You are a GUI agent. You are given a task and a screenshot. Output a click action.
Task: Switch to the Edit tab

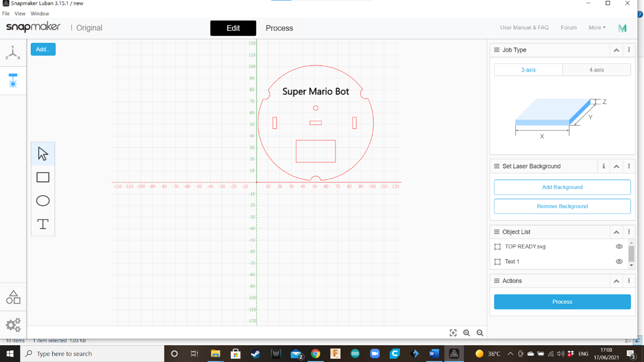tap(233, 28)
